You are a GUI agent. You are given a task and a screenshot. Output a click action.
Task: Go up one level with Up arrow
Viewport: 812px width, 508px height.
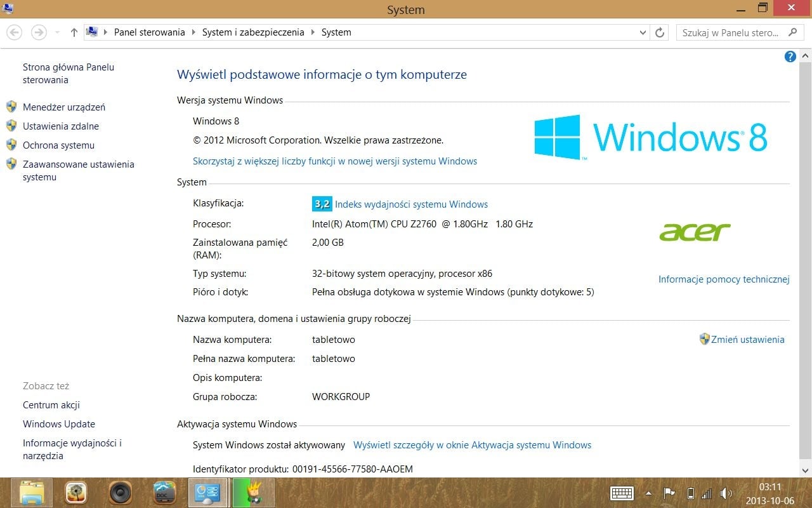point(74,32)
